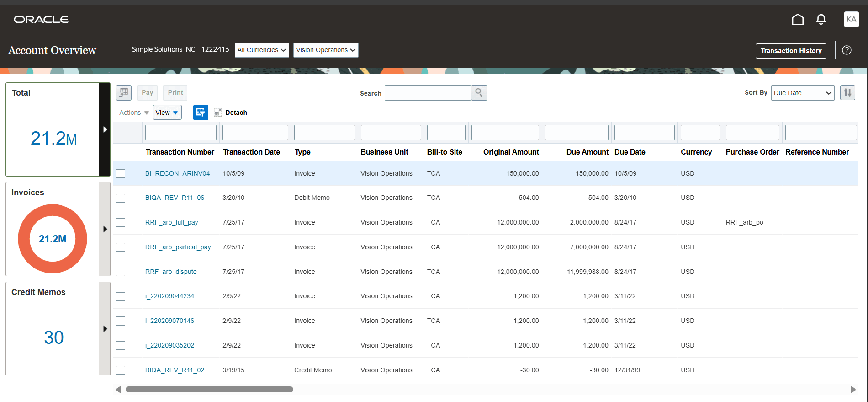Click Reference Number column header
This screenshot has height=402, width=868.
(817, 152)
